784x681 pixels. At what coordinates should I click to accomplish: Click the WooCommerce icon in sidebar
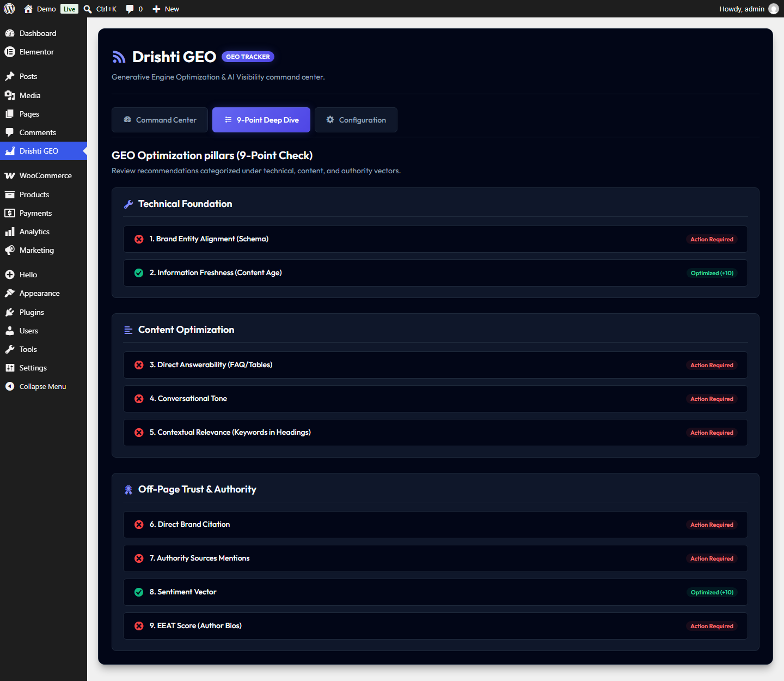coord(10,175)
